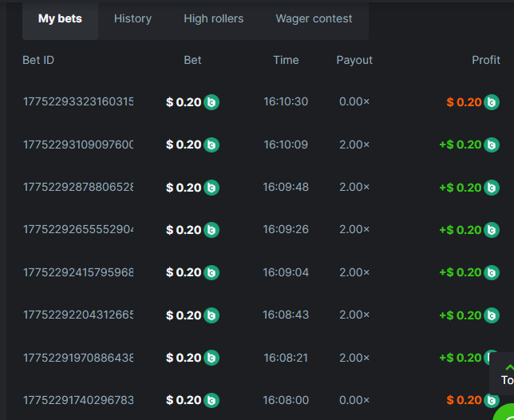The height and width of the screenshot is (420, 514).
Task: Click the Bet ID column header
Action: [38, 60]
